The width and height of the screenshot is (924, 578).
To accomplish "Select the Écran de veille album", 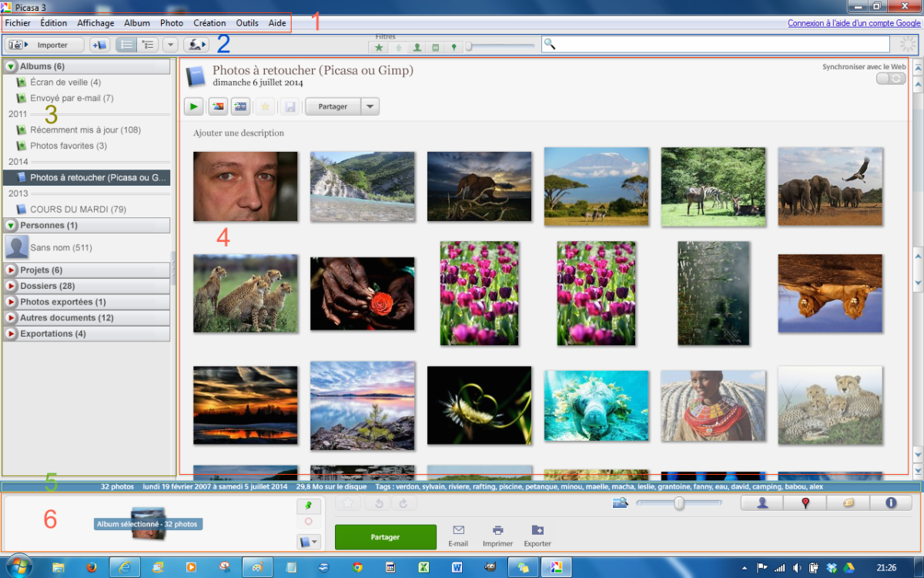I will coord(65,82).
